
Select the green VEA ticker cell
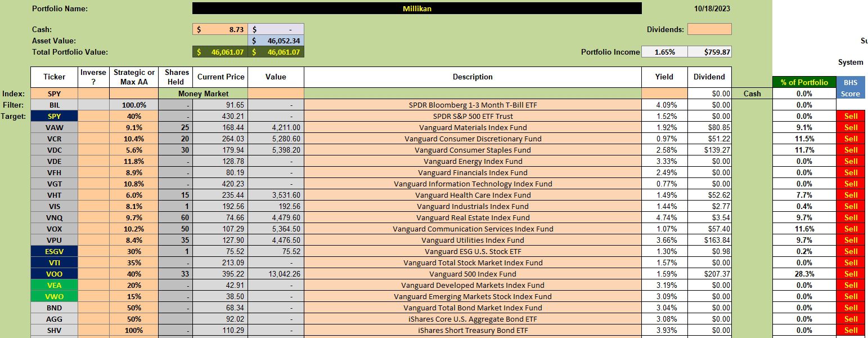(x=54, y=285)
